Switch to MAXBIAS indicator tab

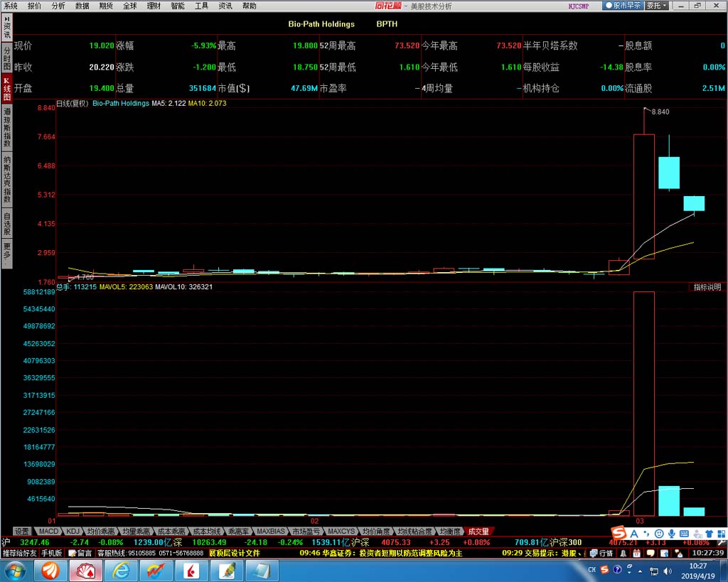[x=271, y=532]
